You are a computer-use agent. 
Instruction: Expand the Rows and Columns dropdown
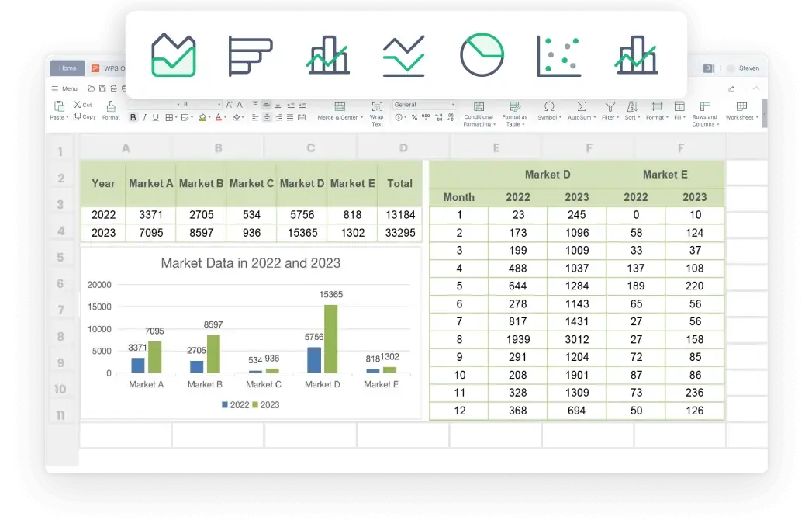pyautogui.click(x=718, y=124)
